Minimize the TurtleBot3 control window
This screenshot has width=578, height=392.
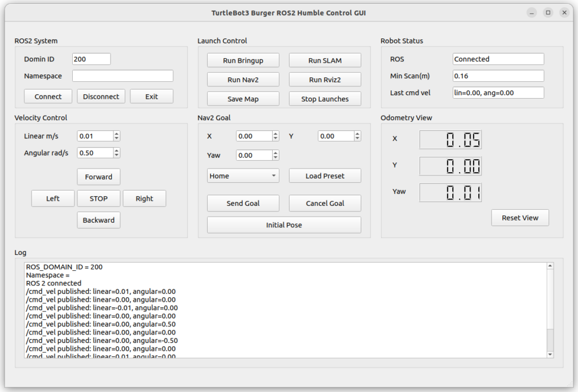tap(532, 13)
